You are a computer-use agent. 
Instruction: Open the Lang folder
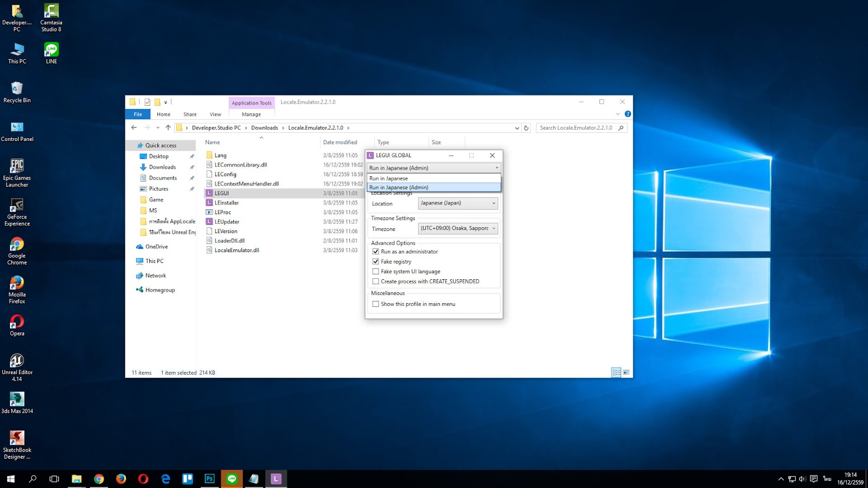[219, 155]
